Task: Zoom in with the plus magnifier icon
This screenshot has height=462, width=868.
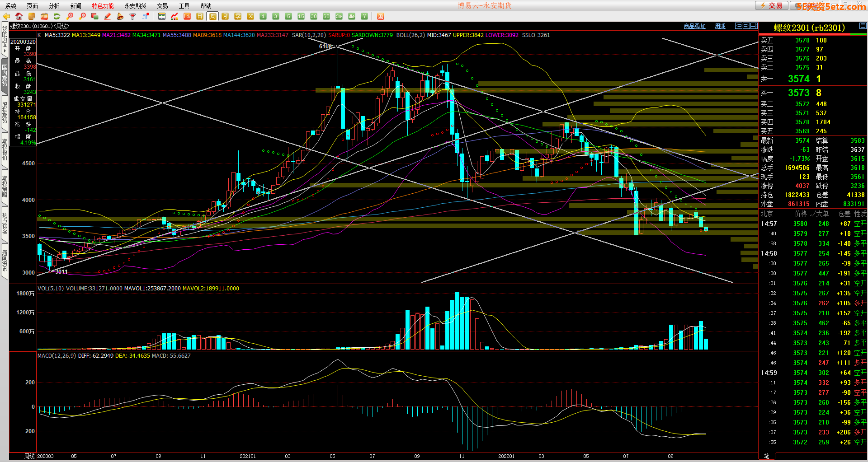Action: pos(70,16)
